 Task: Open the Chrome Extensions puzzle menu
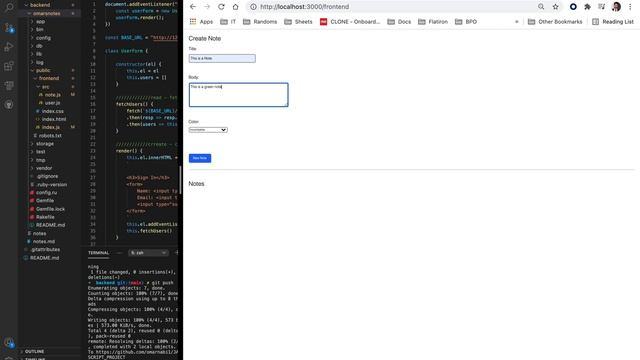[587, 7]
